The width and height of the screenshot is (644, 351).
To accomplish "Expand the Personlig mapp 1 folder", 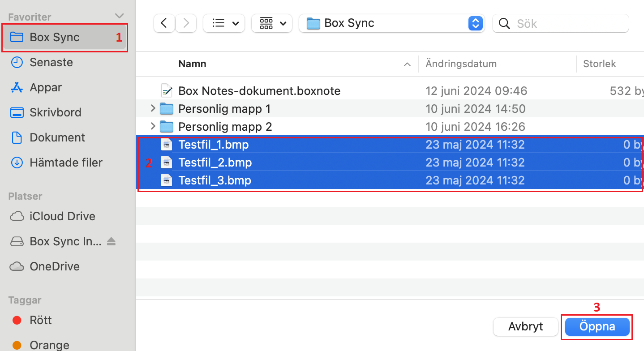I will (x=153, y=108).
